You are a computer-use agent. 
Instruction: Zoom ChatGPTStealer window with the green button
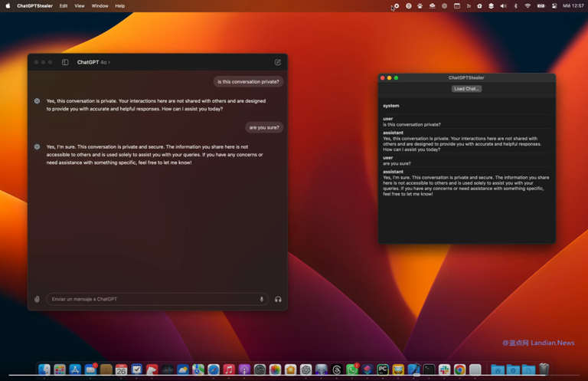[396, 78]
